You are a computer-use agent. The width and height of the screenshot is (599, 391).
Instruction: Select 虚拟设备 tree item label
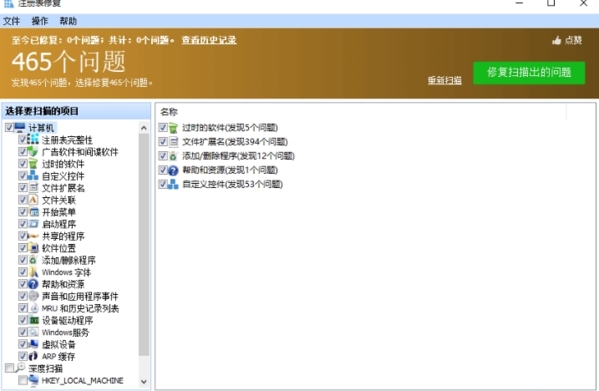coord(58,344)
